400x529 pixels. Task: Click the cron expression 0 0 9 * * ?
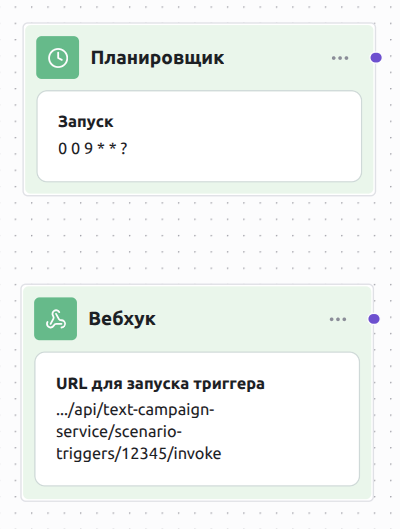93,148
